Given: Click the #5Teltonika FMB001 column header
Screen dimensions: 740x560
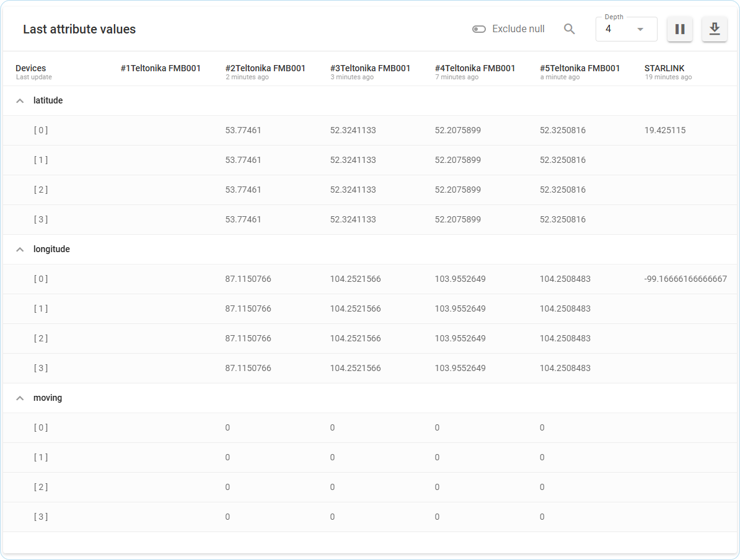Looking at the screenshot, I should 579,69.
